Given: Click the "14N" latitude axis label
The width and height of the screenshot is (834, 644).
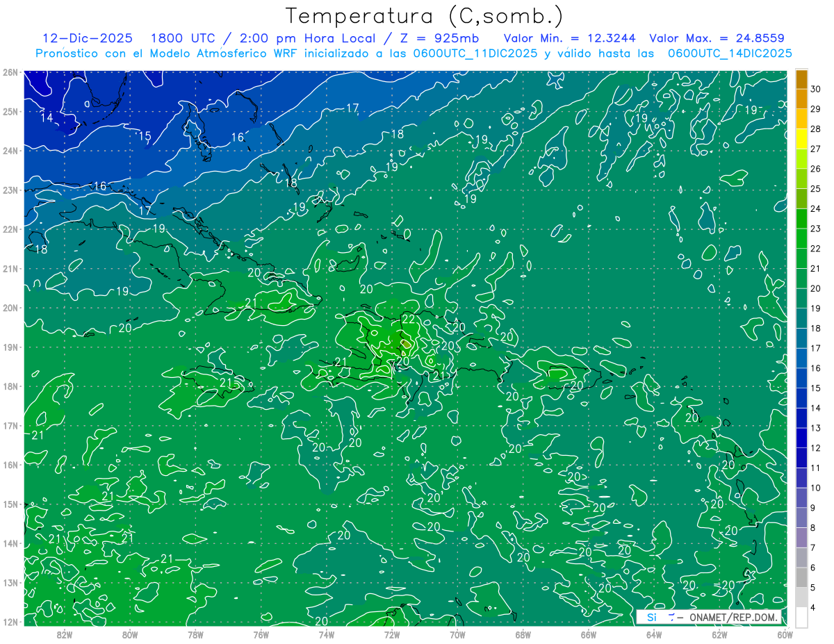Looking at the screenshot, I should (x=10, y=543).
